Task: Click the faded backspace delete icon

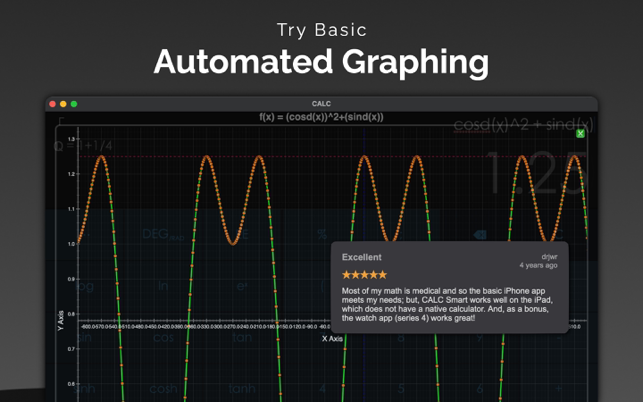Action: point(479,235)
